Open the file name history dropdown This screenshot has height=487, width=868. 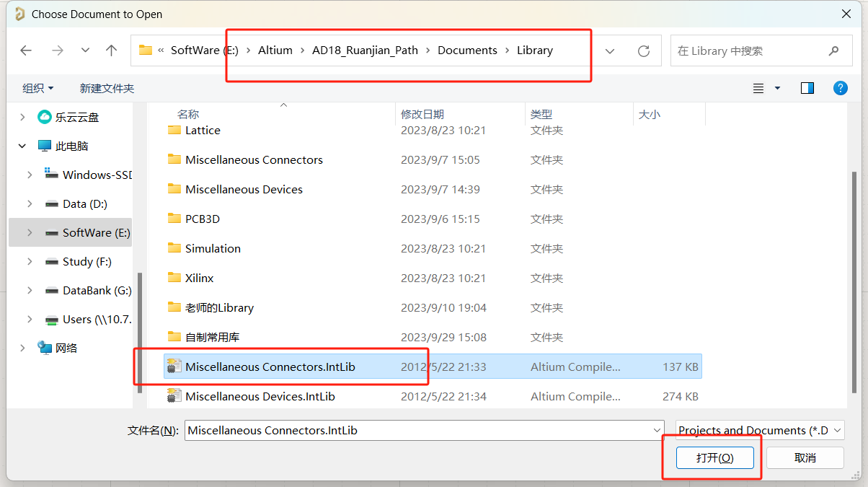click(x=655, y=430)
